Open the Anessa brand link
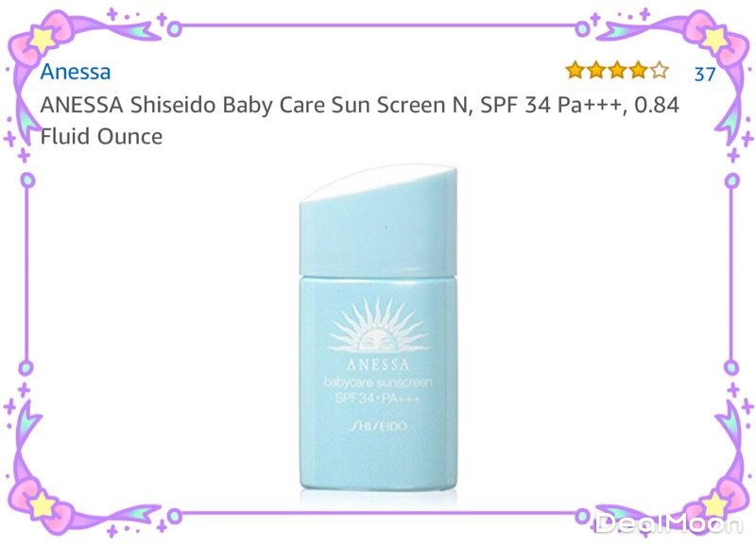Screen dimensions: 756x546 (x=76, y=72)
